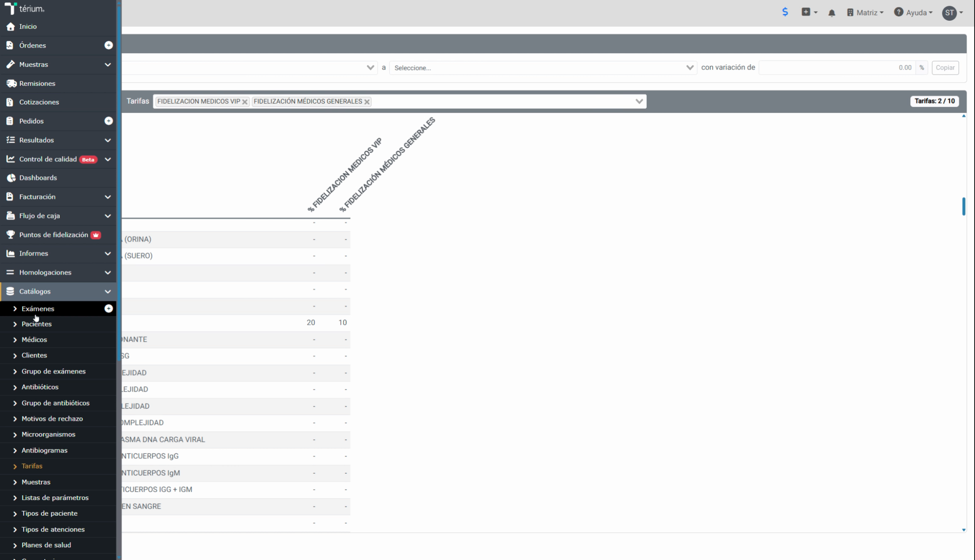The image size is (975, 560).
Task: Open the Seleccione... destination dropdown
Action: click(x=542, y=68)
